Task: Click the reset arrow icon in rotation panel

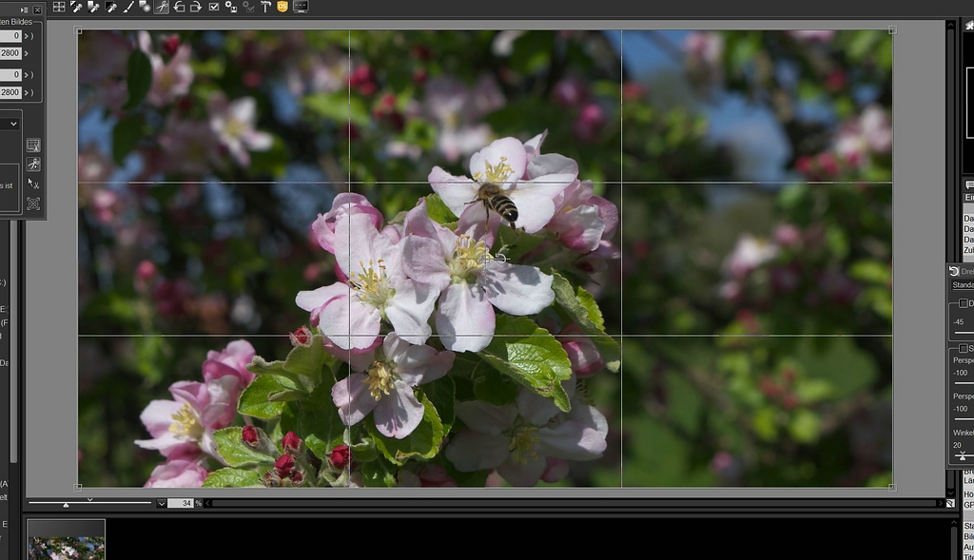Action: point(954,271)
